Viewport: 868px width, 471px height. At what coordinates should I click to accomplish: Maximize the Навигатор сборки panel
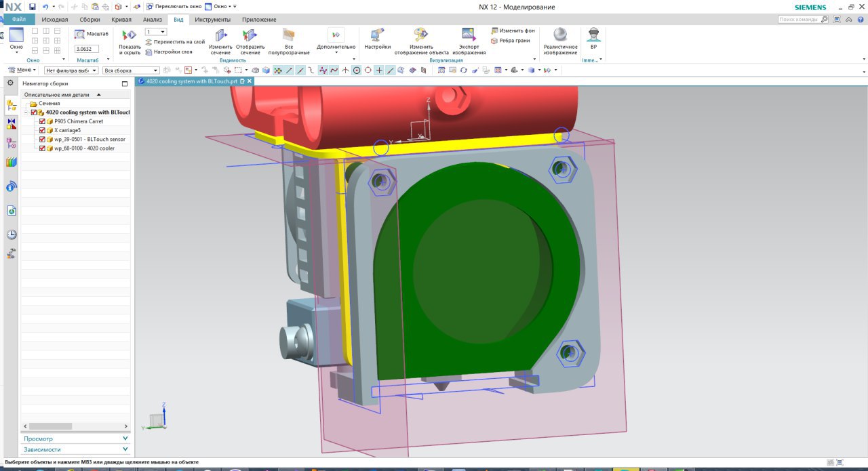[x=124, y=83]
